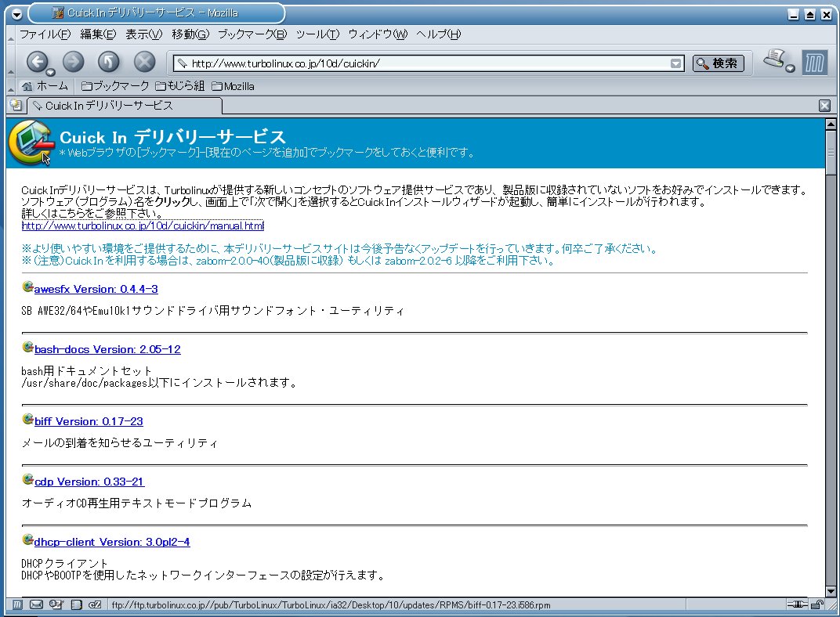Open the biff Version: 0.17-23 link
The image size is (840, 617).
[89, 422]
